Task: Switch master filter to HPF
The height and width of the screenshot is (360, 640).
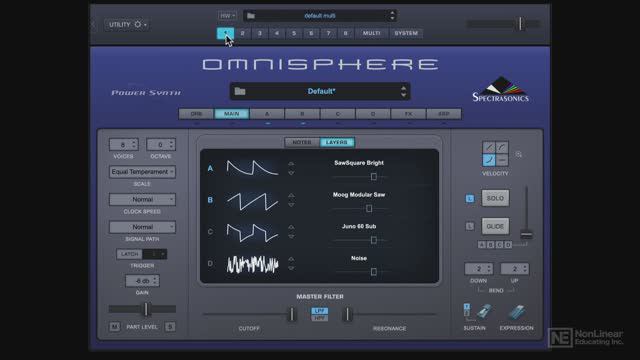Action: [320, 318]
